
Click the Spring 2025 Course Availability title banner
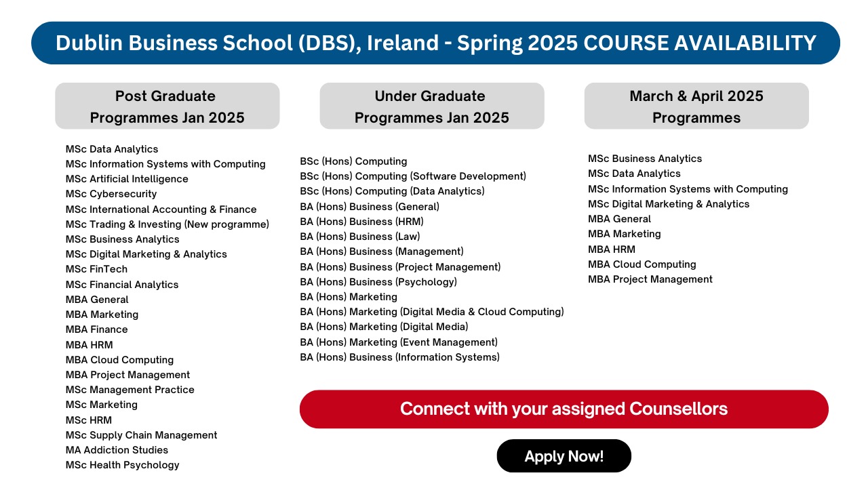point(435,43)
